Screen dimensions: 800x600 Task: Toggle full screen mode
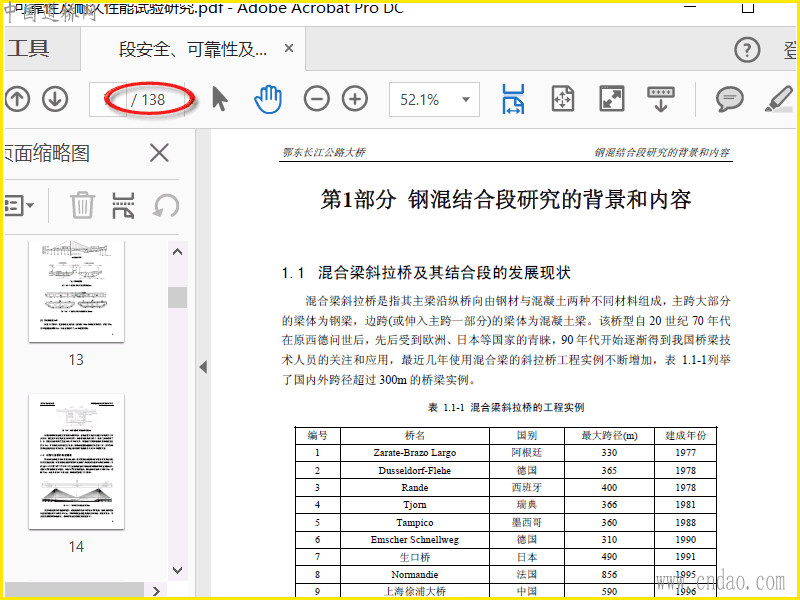[611, 99]
